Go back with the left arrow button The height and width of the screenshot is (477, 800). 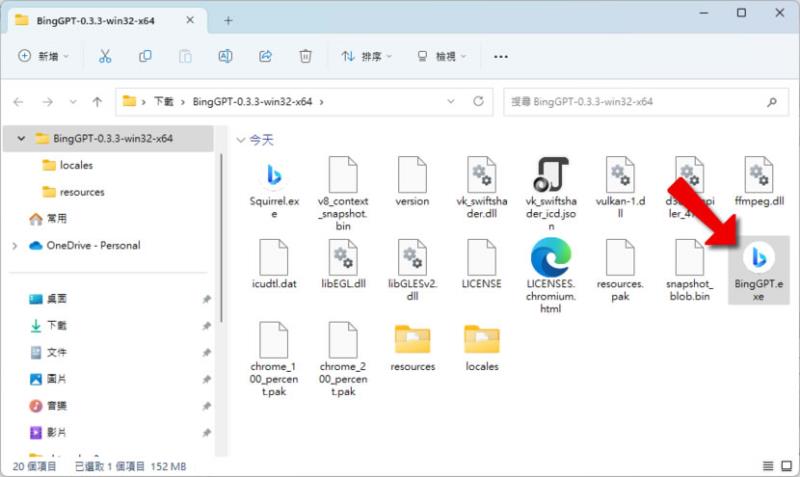[x=19, y=102]
